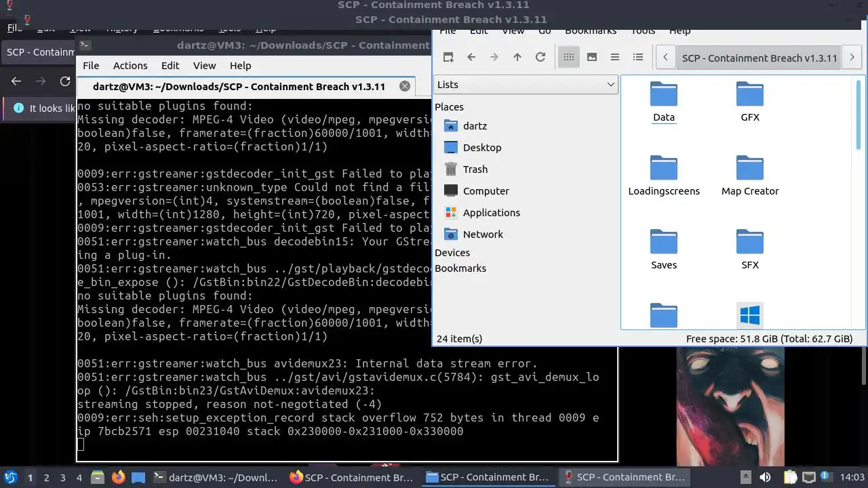Activate dartz@VM3 terminal taskbar entry
The width and height of the screenshot is (868, 488).
[216, 477]
